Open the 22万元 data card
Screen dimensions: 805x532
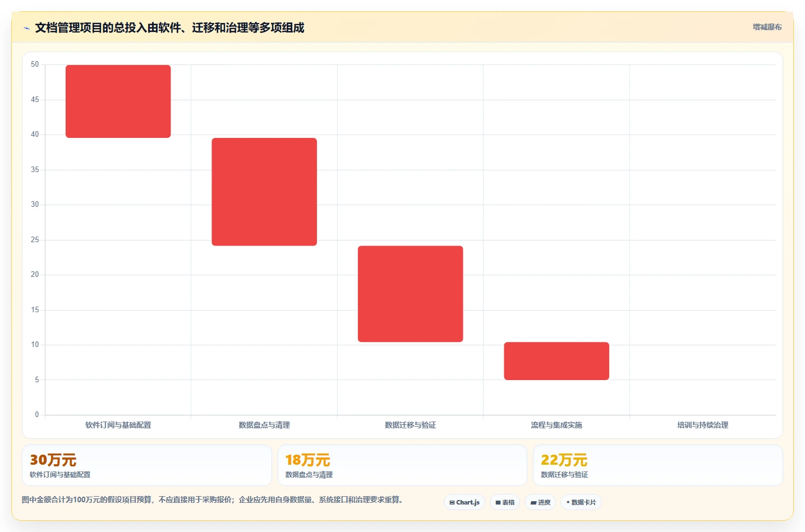pos(657,465)
